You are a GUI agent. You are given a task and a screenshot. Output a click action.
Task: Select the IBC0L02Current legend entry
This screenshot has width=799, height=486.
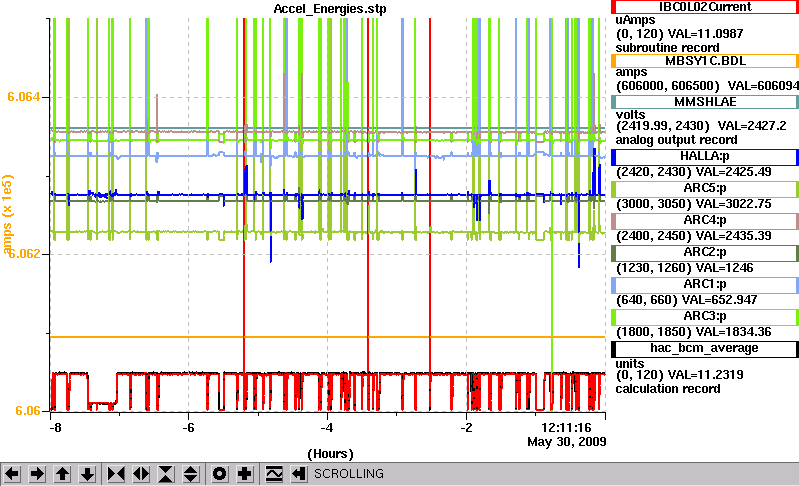coord(705,7)
